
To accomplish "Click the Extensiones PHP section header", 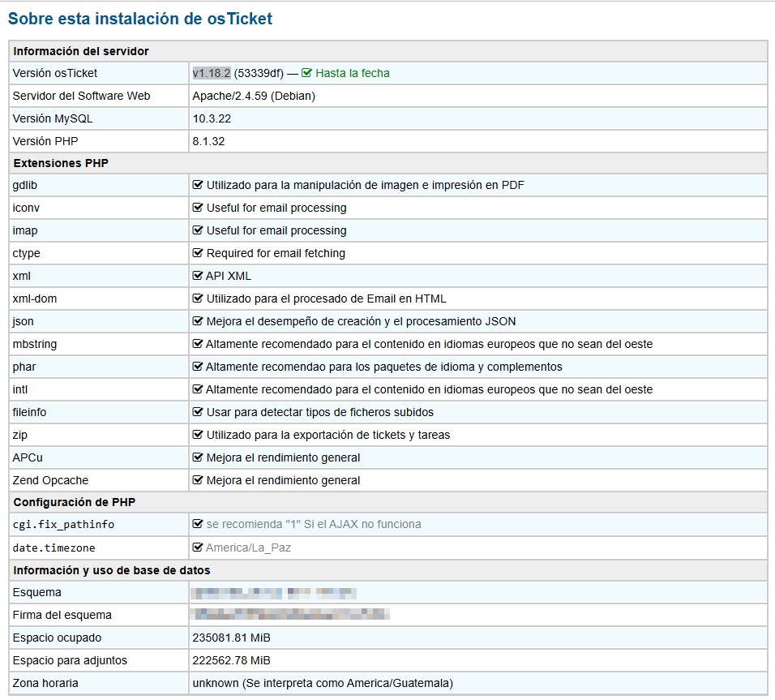I will point(61,163).
